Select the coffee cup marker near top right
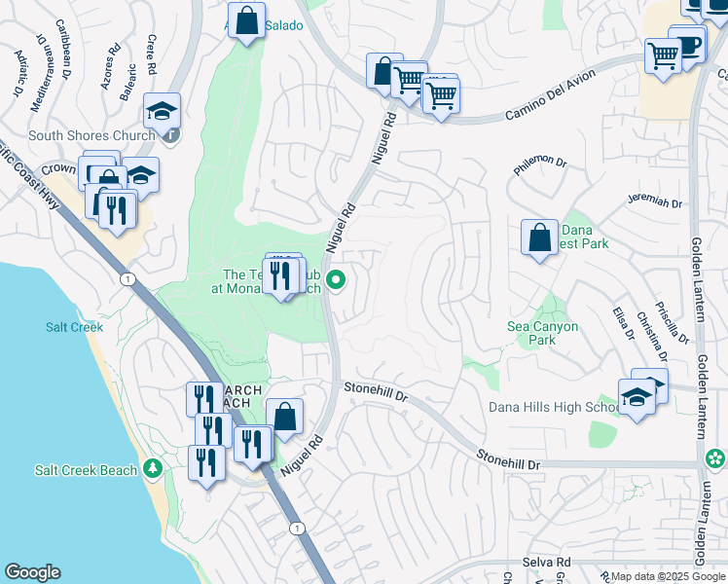 click(x=688, y=46)
